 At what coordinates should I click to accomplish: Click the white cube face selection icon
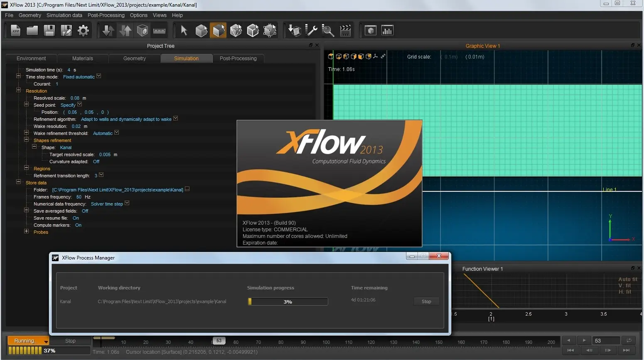point(253,31)
